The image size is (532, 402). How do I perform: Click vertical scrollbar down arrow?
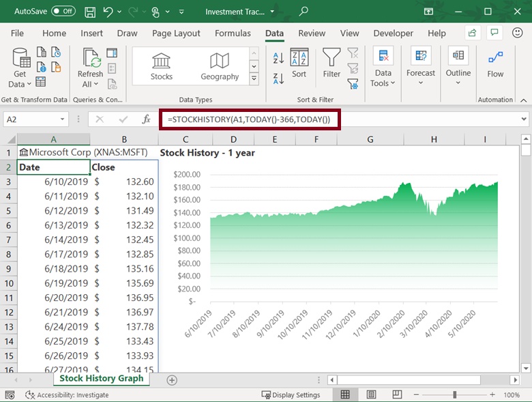[526, 368]
